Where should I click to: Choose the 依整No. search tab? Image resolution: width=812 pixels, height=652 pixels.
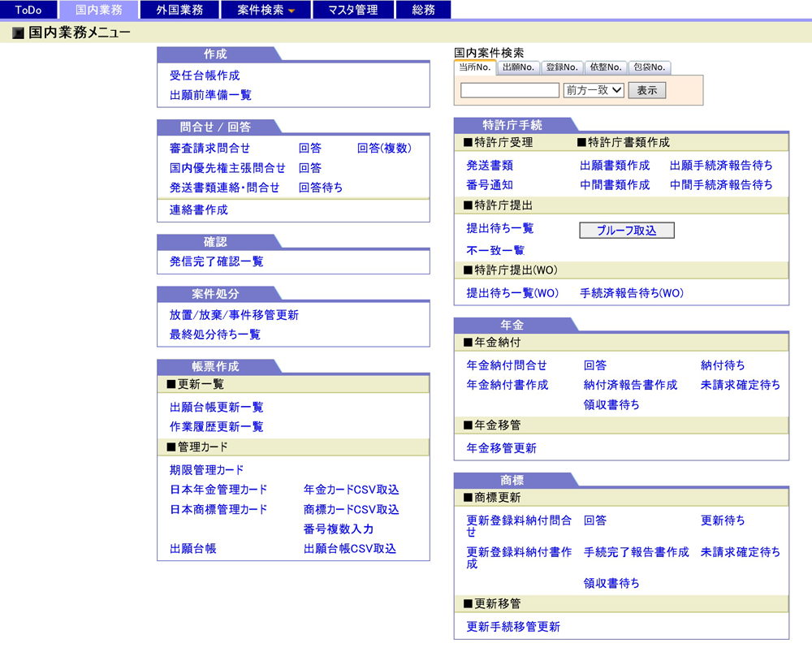click(606, 67)
